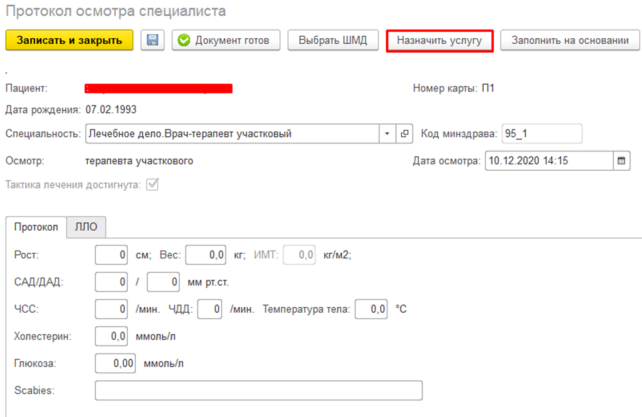This screenshot has height=417, width=642.
Task: Click the Назначить услугу button
Action: coord(439,40)
